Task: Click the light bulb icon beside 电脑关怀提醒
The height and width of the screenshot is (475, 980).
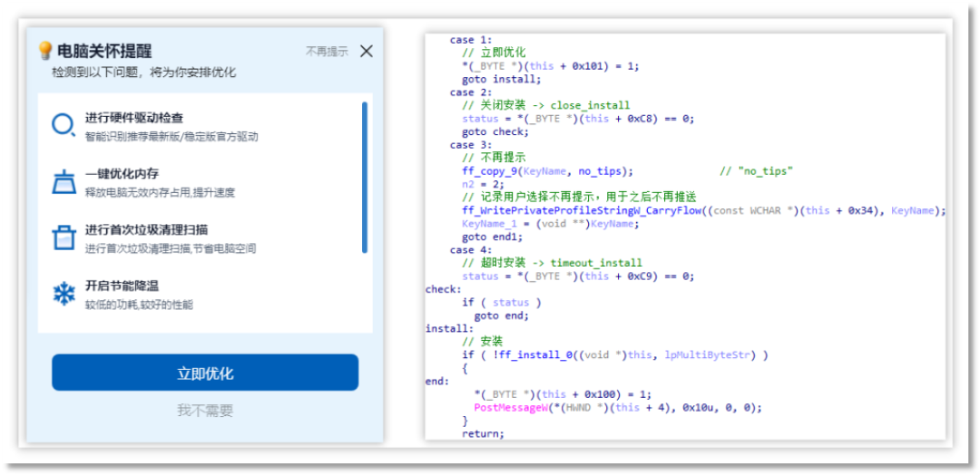Action: 45,50
